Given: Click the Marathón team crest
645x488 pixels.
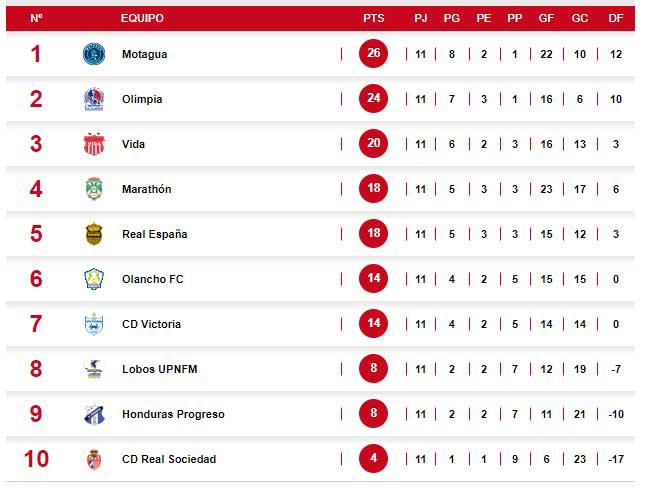Looking at the screenshot, I should click(x=94, y=189).
